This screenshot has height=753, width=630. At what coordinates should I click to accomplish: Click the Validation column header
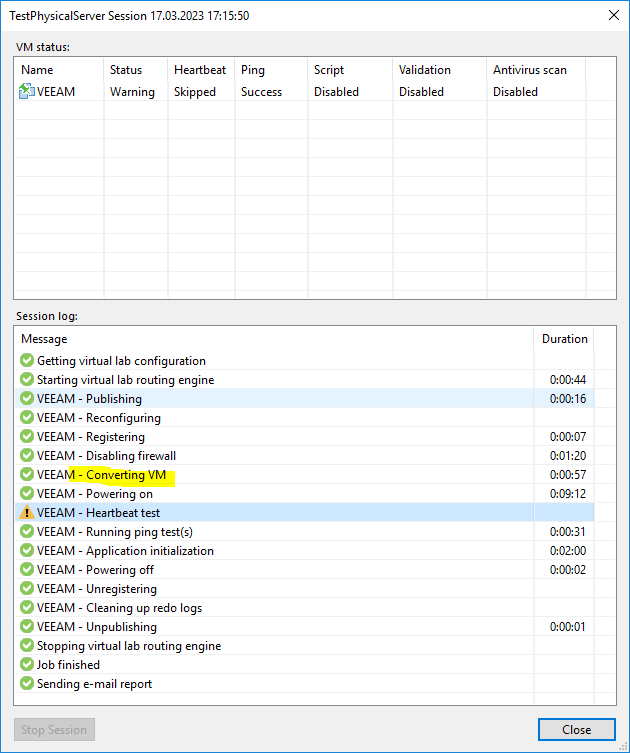click(439, 70)
